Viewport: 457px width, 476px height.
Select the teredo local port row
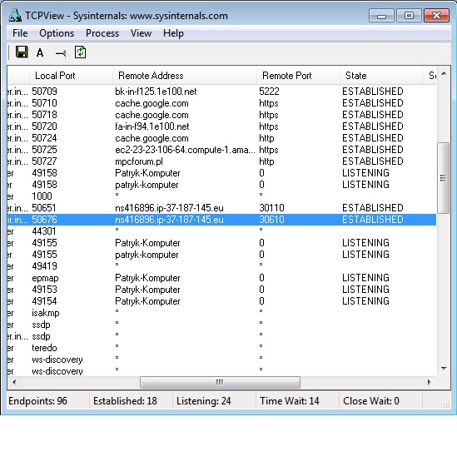click(x=221, y=348)
